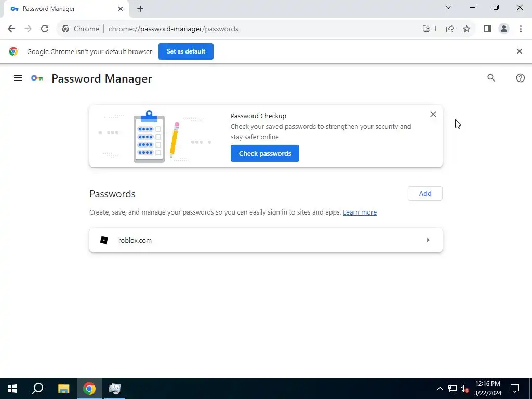Click the Chrome site info chip
Screen dimensions: 532x399
pyautogui.click(x=81, y=29)
